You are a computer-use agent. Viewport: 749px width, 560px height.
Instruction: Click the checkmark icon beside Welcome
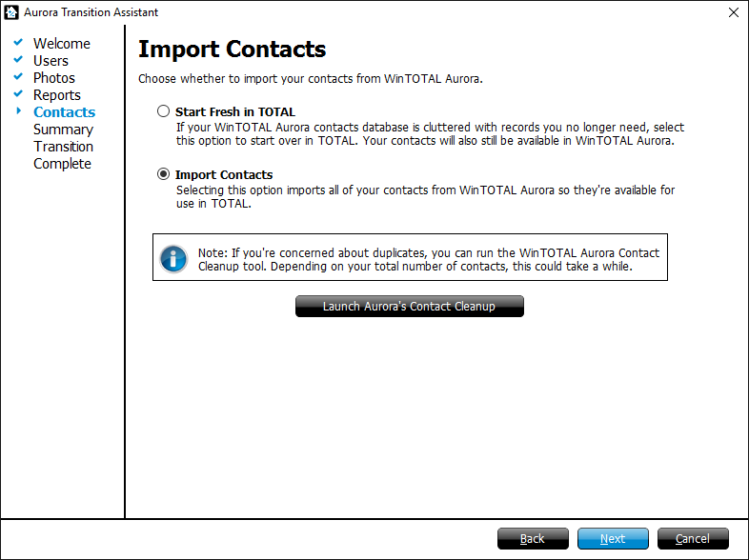pyautogui.click(x=18, y=43)
